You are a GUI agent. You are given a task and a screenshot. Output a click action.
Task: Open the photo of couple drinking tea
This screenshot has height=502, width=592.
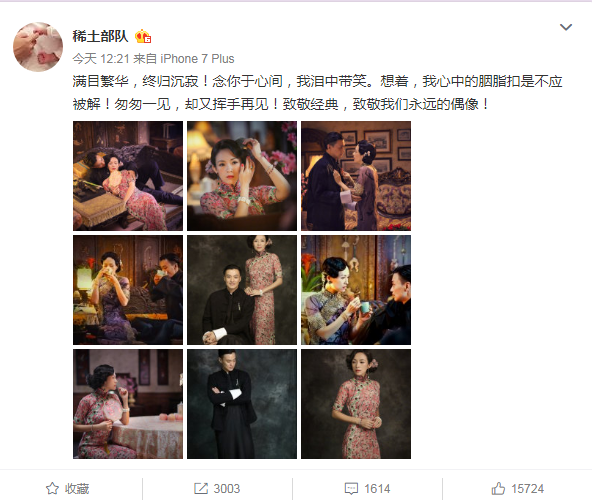tap(128, 290)
